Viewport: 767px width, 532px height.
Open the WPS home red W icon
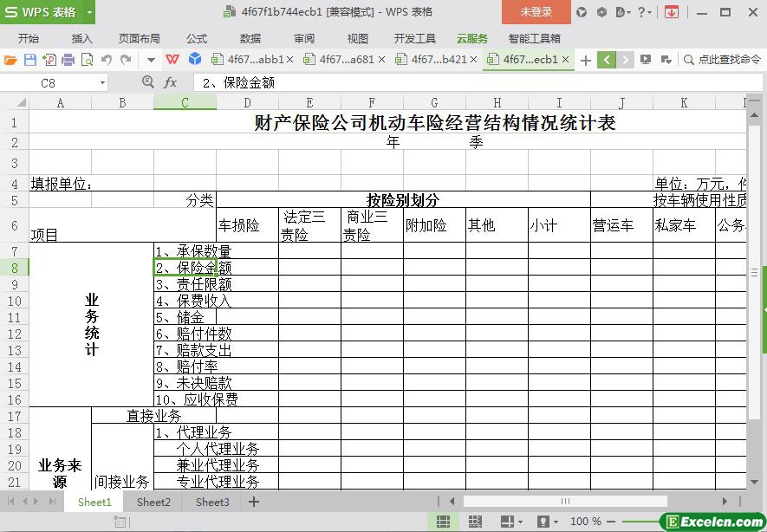tap(172, 60)
